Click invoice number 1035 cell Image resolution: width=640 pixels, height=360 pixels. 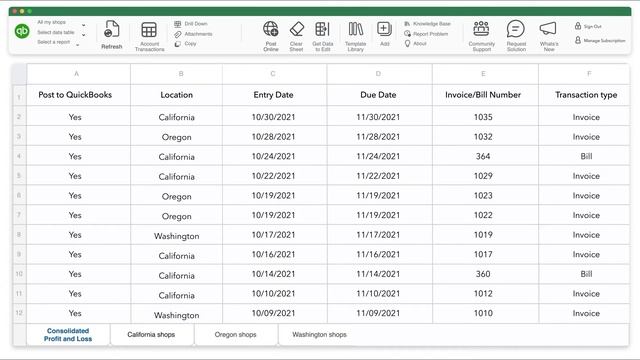(485, 117)
